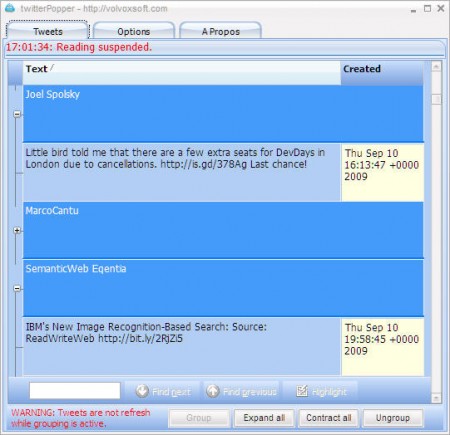450x435 pixels.
Task: Sort by the Text column header
Action: point(182,73)
